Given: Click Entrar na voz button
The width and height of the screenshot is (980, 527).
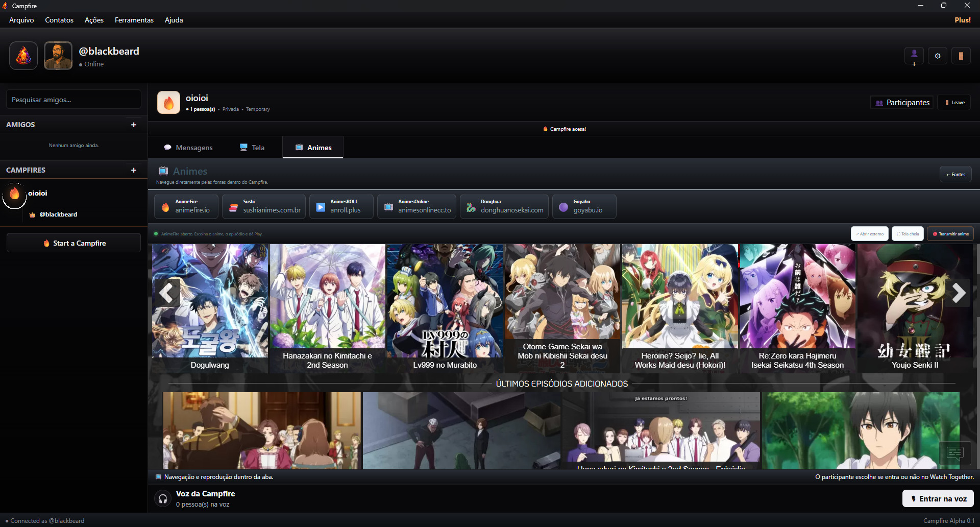Looking at the screenshot, I should (x=938, y=499).
